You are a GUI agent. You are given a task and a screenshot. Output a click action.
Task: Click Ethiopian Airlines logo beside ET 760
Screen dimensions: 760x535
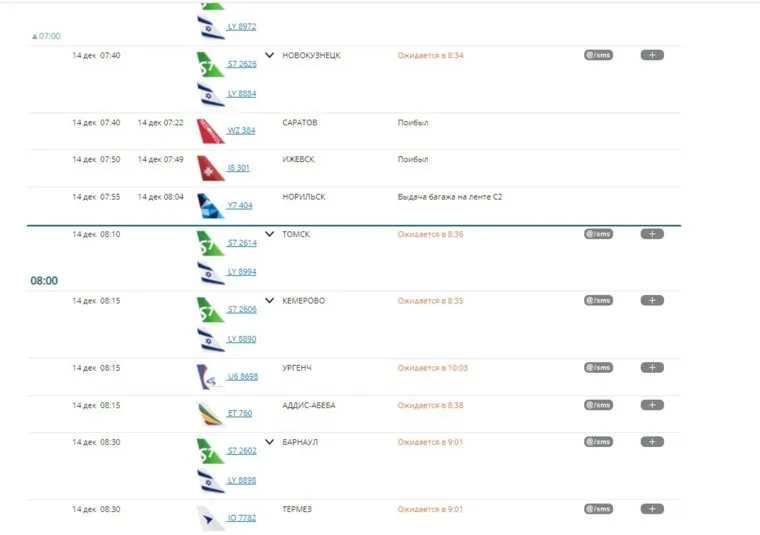tap(210, 413)
